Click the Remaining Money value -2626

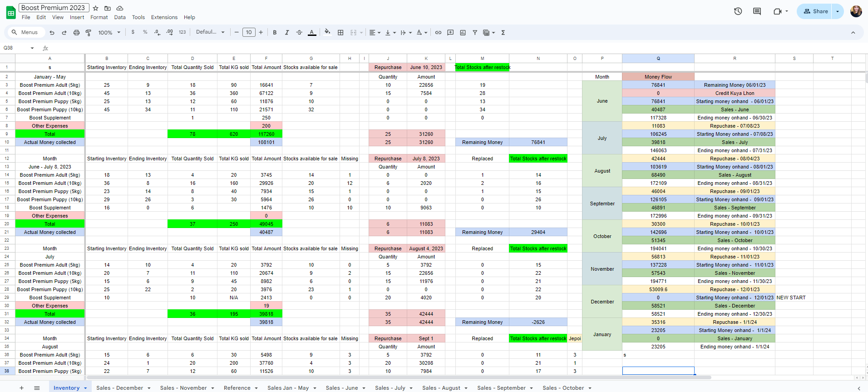click(538, 322)
